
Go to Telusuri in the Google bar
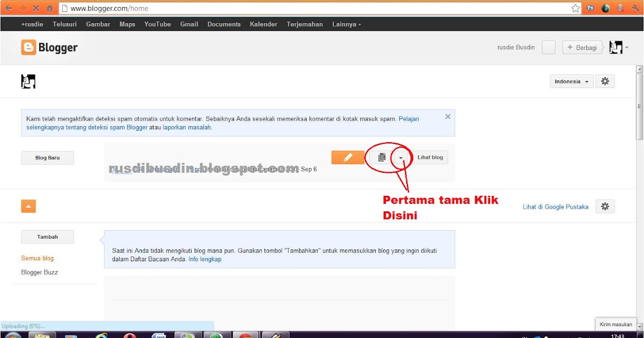65,24
